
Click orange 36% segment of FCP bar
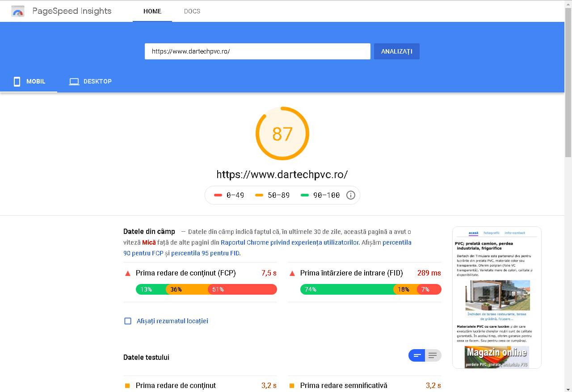click(187, 289)
